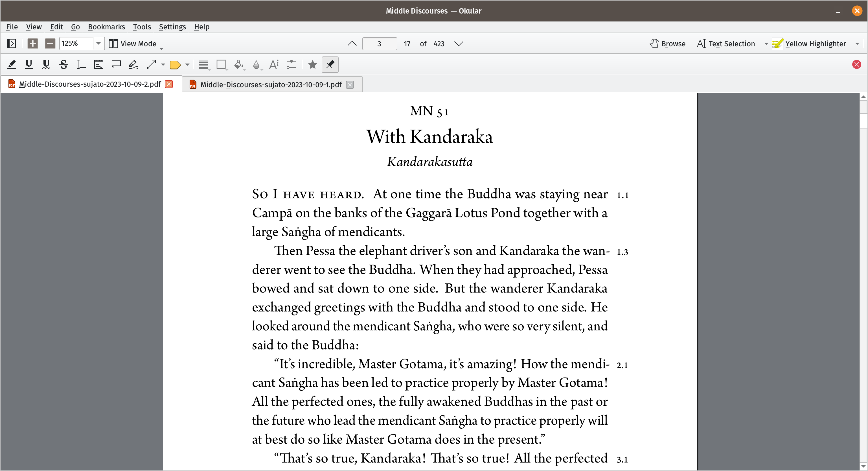The height and width of the screenshot is (471, 868).
Task: Click the total pages label 423
Action: click(x=439, y=44)
